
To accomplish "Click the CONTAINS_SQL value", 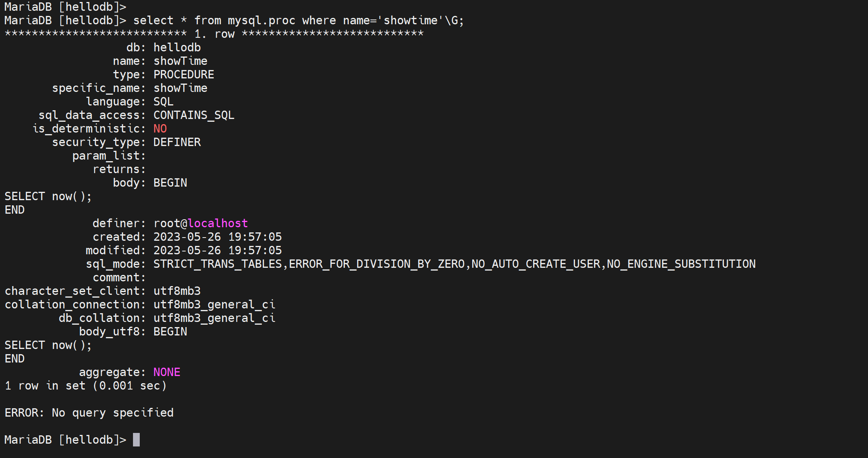I will click(194, 115).
